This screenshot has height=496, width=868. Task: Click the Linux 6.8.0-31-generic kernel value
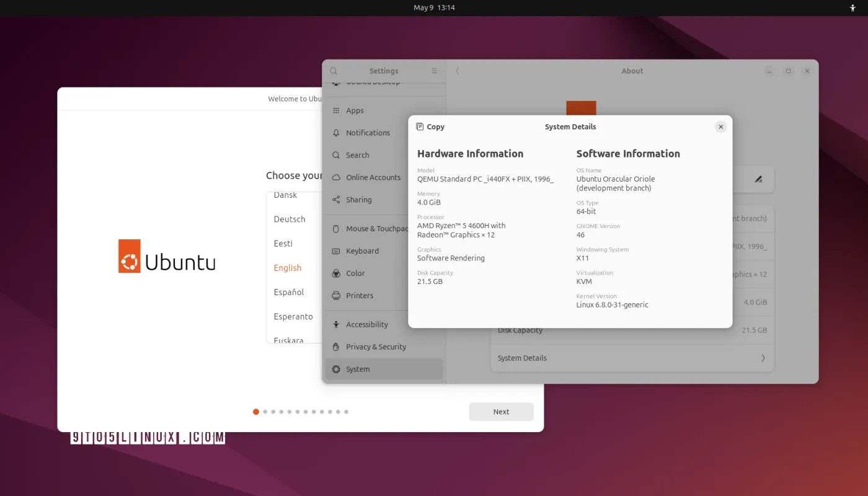point(613,305)
